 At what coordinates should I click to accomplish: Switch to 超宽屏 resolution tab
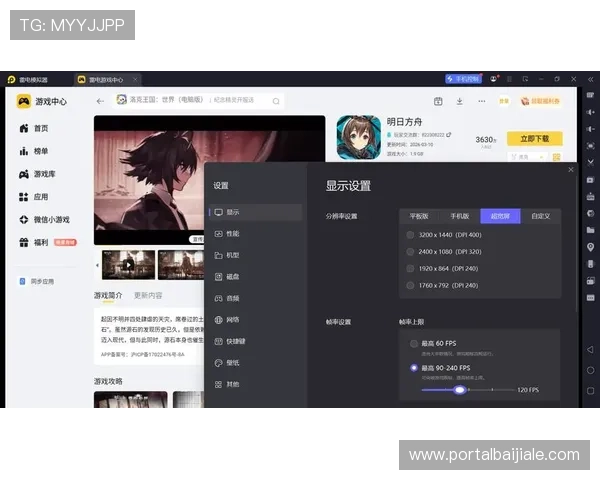coord(500,216)
